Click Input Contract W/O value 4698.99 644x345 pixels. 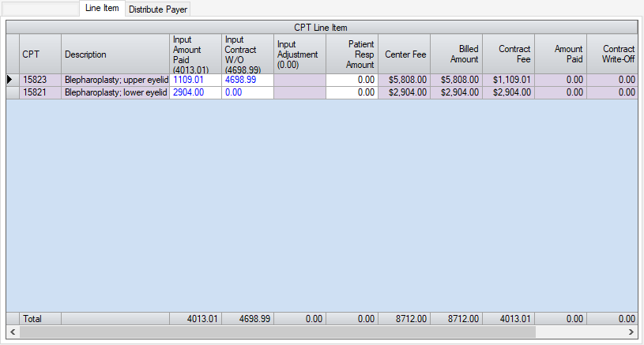[247, 80]
